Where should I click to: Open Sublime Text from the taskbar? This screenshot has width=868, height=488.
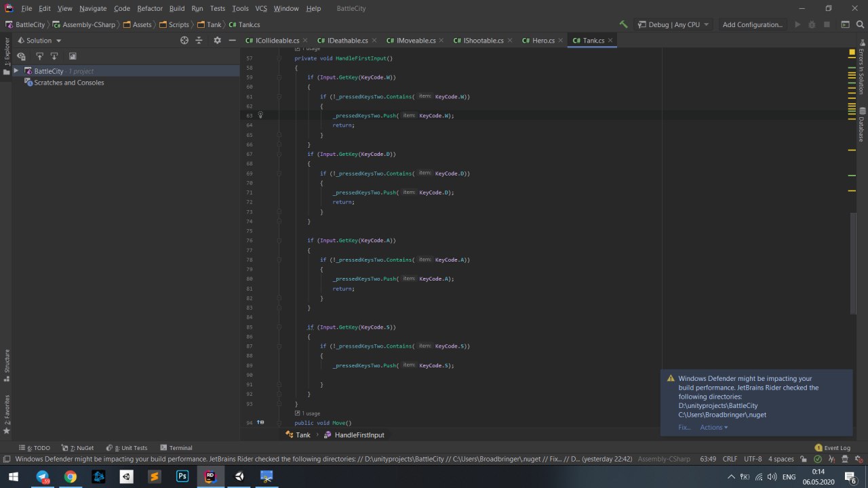tap(154, 476)
